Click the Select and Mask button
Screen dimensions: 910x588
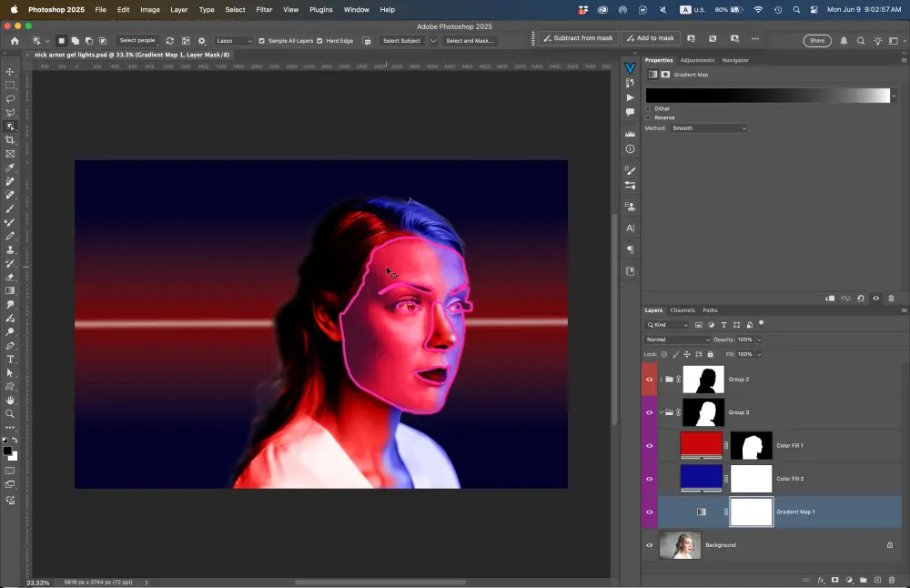(470, 41)
